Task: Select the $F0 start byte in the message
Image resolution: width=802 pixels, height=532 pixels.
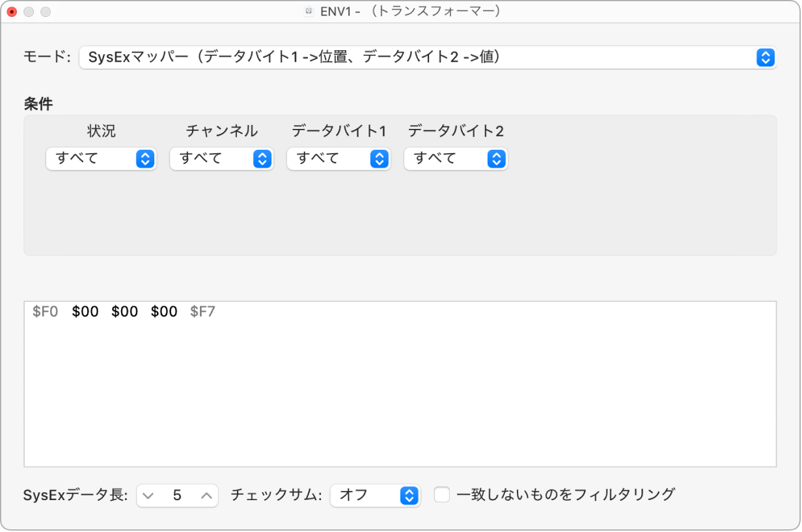Action: [44, 311]
